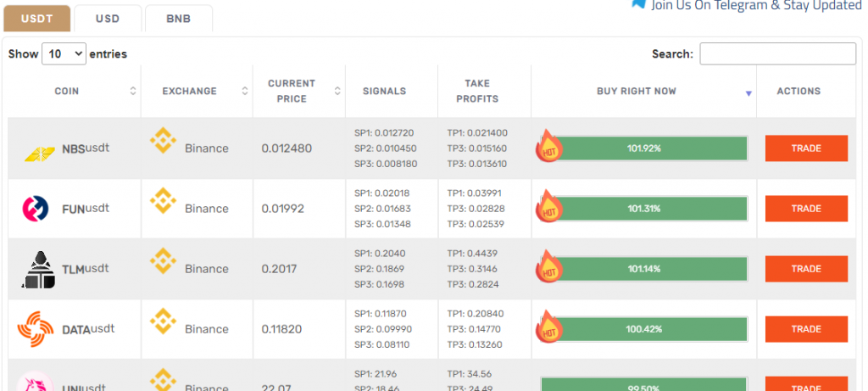Sort table by Coin column
This screenshot has width=868, height=391.
pyautogui.click(x=133, y=92)
